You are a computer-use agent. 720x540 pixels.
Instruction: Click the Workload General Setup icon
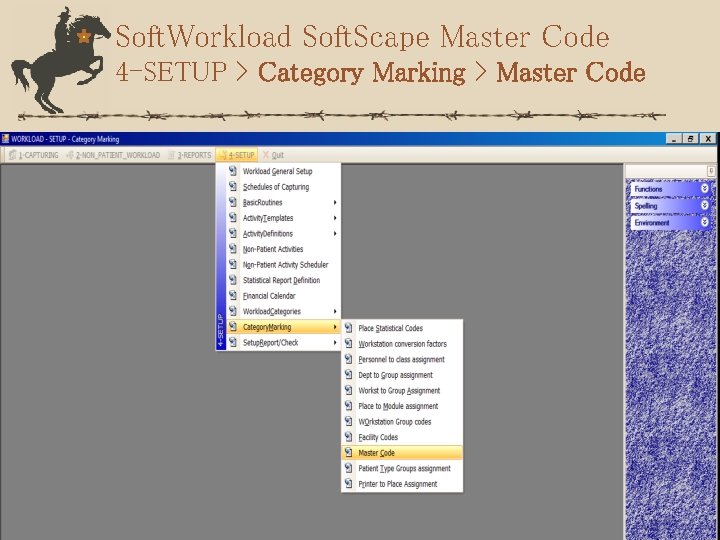point(233,171)
